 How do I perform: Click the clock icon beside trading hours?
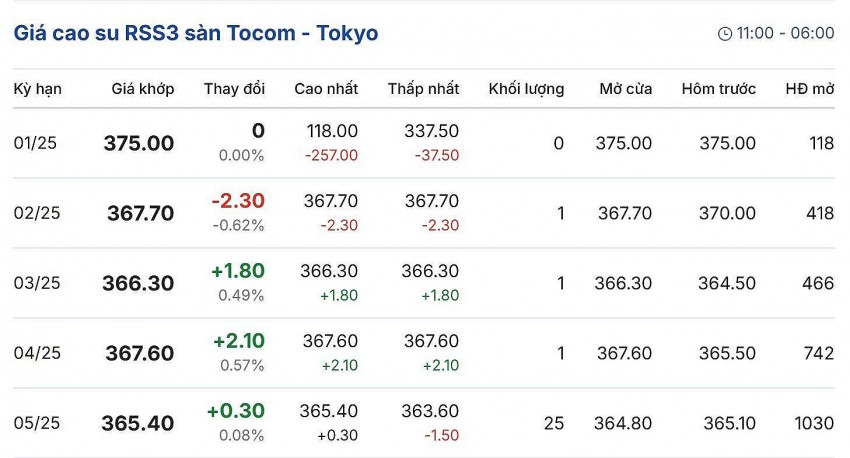pos(725,34)
